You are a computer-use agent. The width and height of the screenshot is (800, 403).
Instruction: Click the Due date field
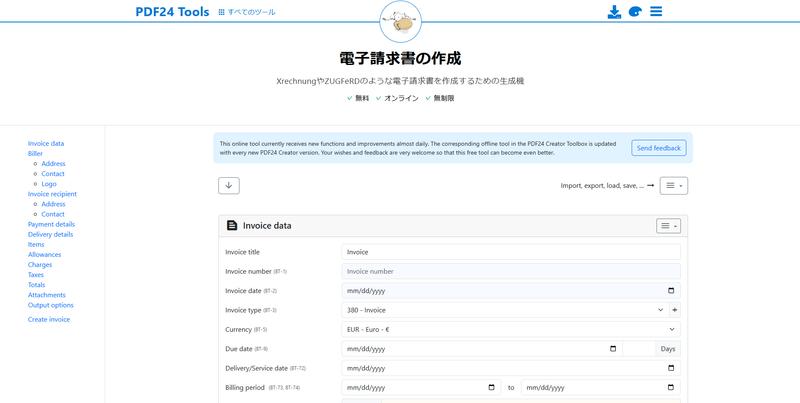(x=482, y=349)
